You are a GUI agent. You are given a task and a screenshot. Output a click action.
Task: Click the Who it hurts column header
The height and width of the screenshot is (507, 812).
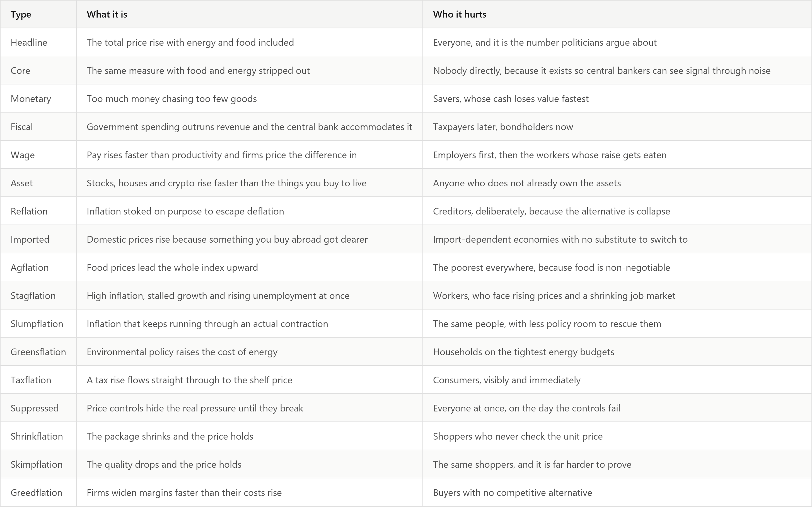pyautogui.click(x=459, y=14)
